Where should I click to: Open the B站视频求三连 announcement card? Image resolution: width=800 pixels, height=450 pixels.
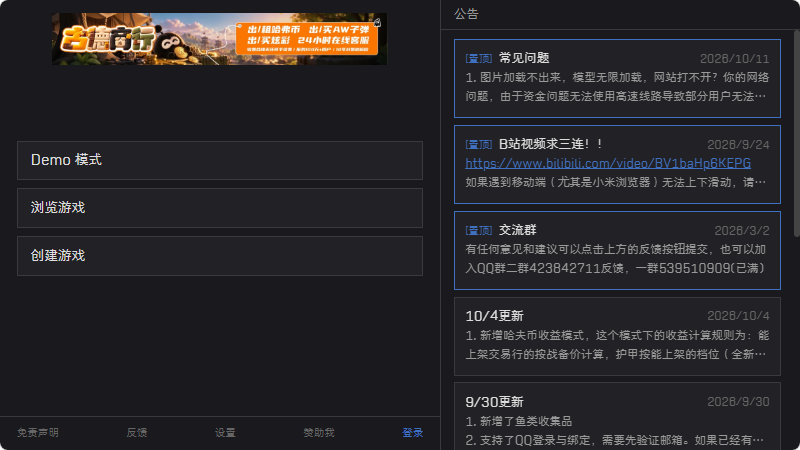coord(617,164)
